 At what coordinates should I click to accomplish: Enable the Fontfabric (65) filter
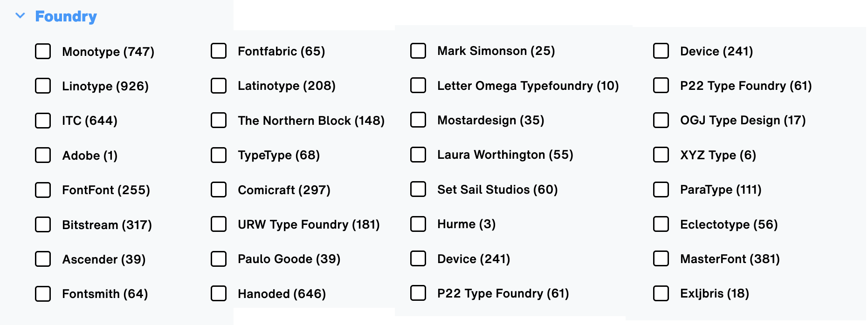[x=219, y=51]
